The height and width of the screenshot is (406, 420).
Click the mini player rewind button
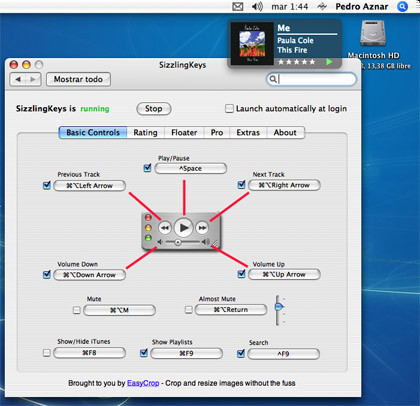pyautogui.click(x=165, y=228)
